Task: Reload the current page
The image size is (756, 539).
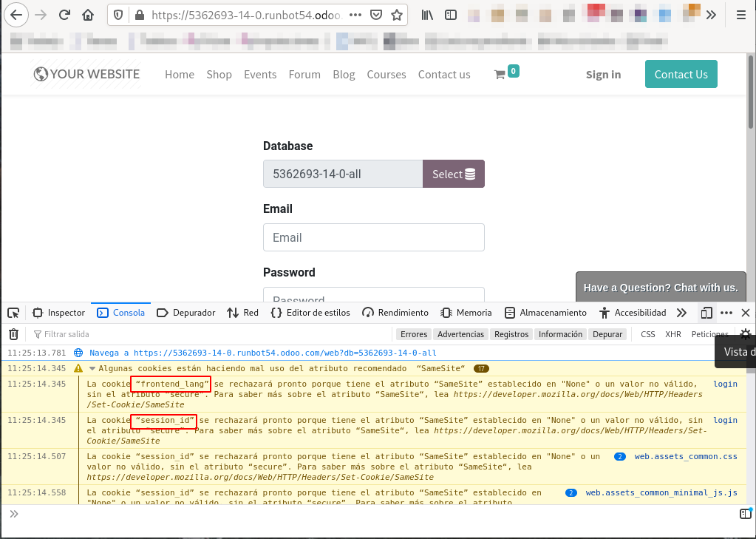Action: pos(65,14)
